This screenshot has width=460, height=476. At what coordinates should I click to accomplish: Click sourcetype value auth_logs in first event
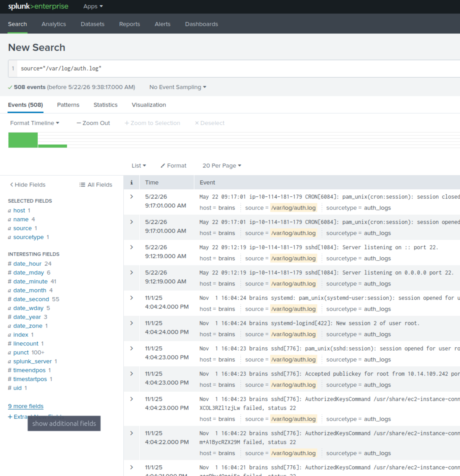[377, 208]
